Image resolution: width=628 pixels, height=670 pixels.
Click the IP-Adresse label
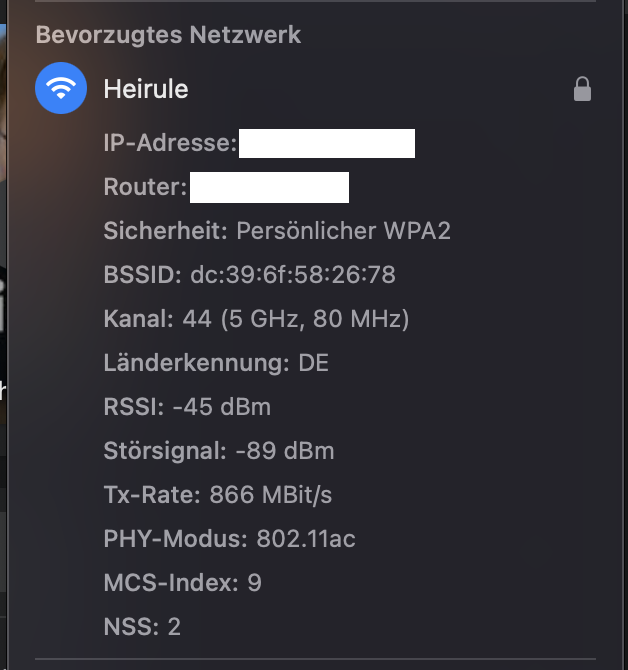169,143
